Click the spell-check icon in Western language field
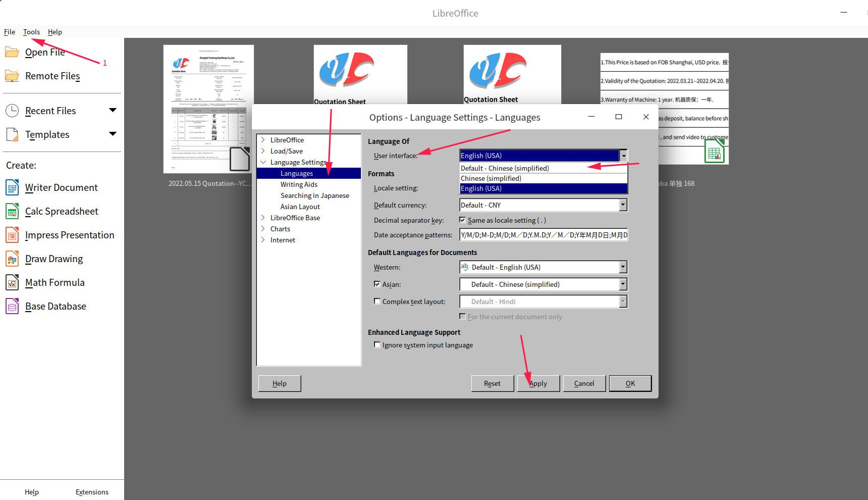The height and width of the screenshot is (500, 868). 465,267
